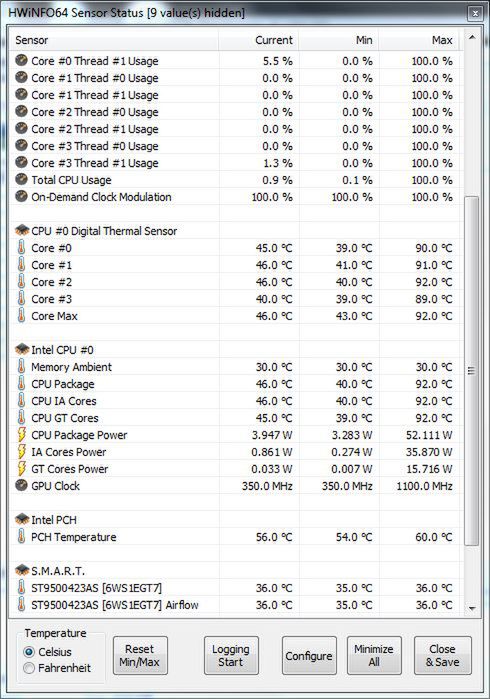
Task: Reset the Min/Max values
Action: [x=140, y=655]
